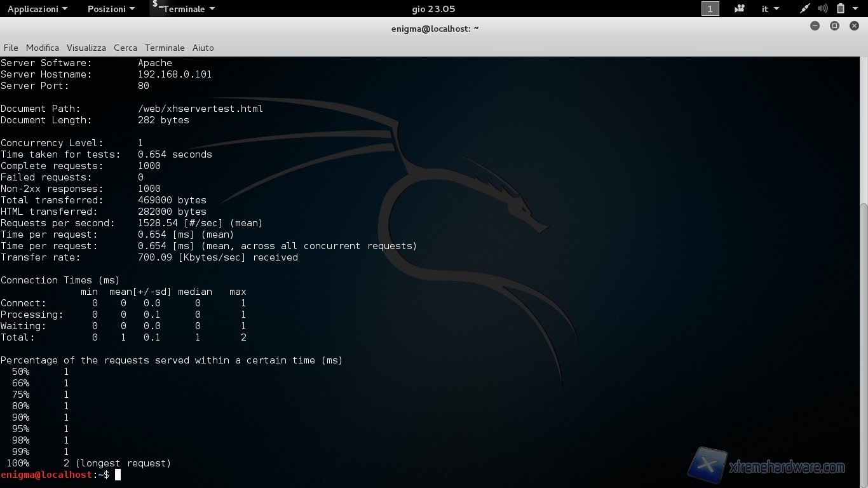Click the clock showing gio 23.05
Viewport: 868px width, 488px height.
pyautogui.click(x=433, y=9)
